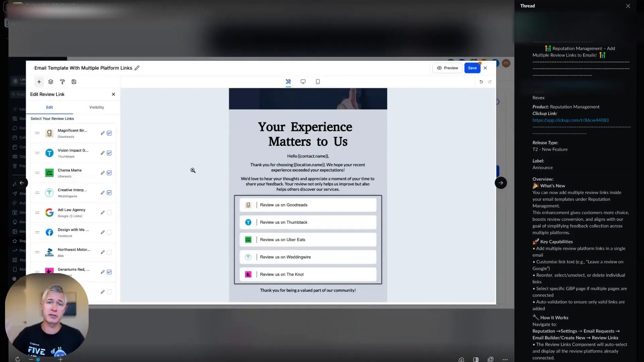Viewport: 644px width, 362px height.
Task: Edit the Northwest Motor... Bbb link
Action: (103, 252)
